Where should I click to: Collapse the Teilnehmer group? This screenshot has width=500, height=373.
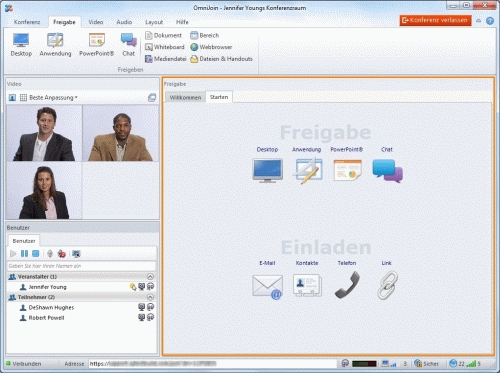tap(150, 297)
